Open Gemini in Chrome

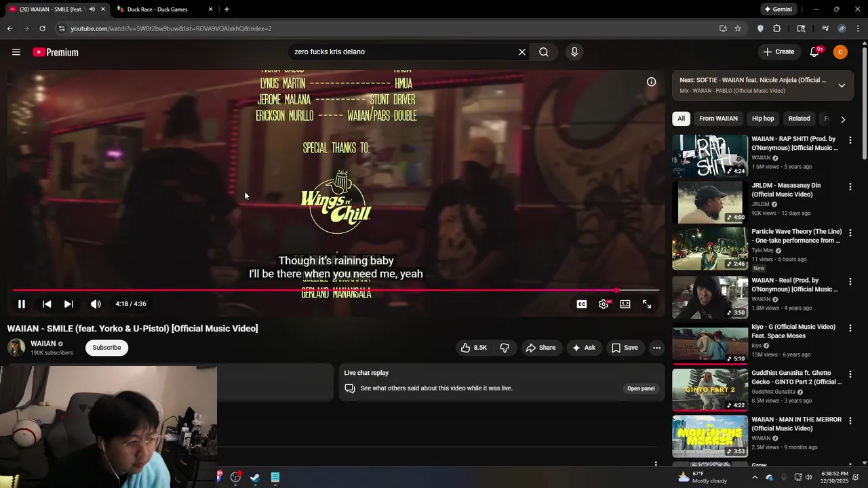pos(778,9)
